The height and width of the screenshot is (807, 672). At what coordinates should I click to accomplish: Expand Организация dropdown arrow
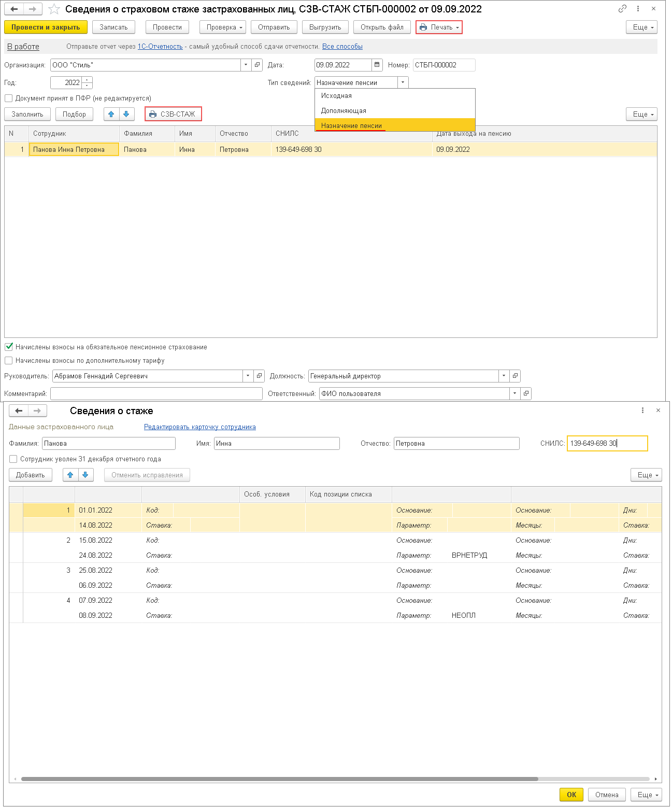tap(246, 65)
